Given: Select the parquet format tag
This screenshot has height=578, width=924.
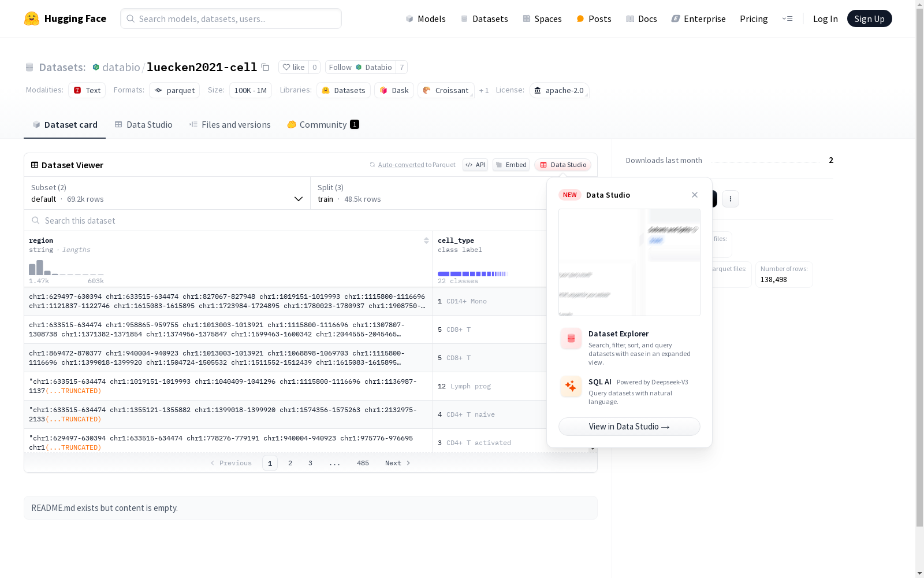Looking at the screenshot, I should tap(174, 90).
